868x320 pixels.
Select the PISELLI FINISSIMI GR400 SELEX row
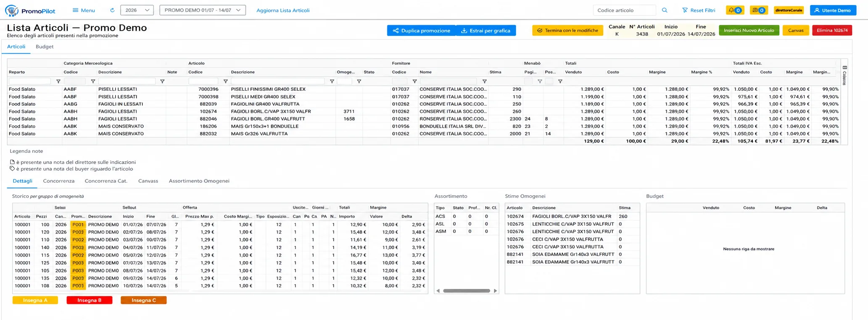click(424, 89)
